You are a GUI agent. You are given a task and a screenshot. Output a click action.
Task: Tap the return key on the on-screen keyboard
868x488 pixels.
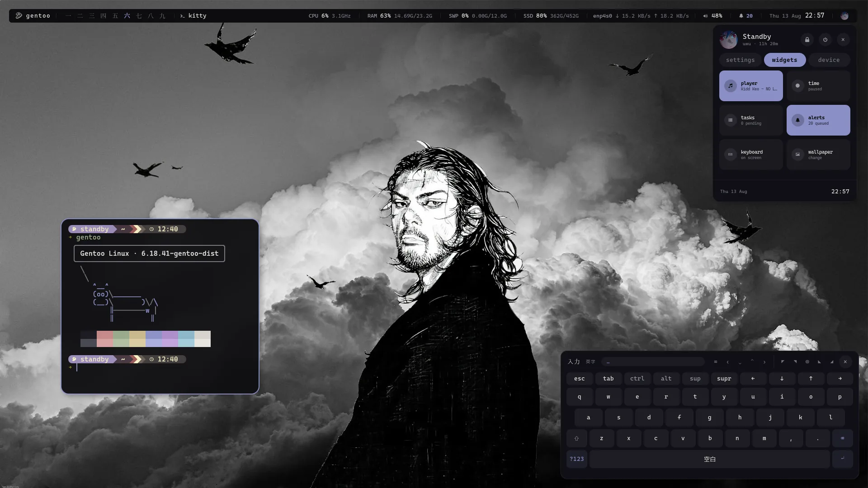842,459
